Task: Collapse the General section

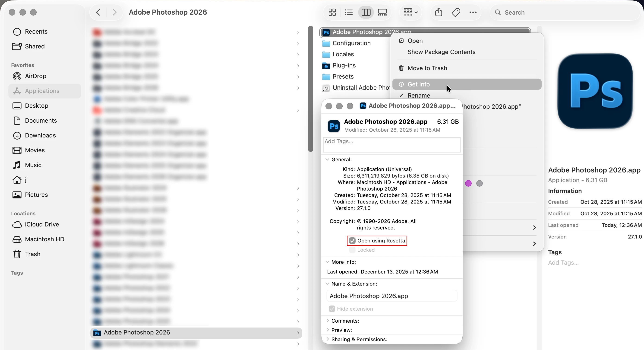Action: [x=327, y=159]
